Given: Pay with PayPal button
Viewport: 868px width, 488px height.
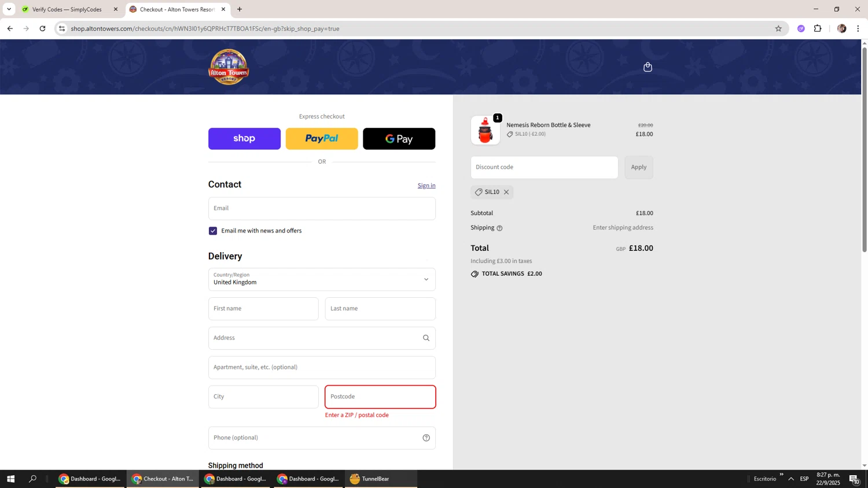Looking at the screenshot, I should (322, 139).
